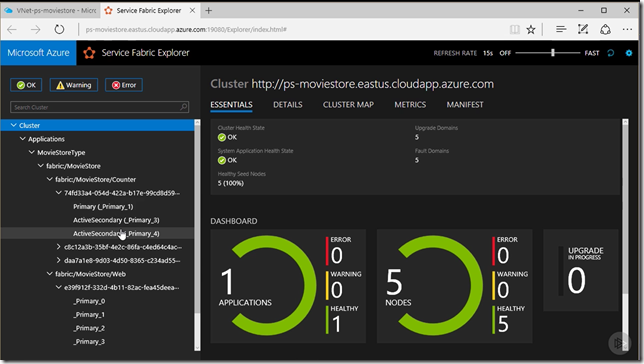Image resolution: width=644 pixels, height=364 pixels.
Task: Switch to the ESSENTIALS tab
Action: [x=231, y=105]
